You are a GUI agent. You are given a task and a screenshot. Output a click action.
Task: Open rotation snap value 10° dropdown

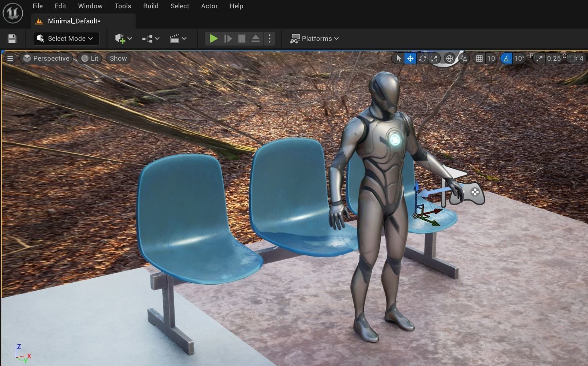(519, 58)
